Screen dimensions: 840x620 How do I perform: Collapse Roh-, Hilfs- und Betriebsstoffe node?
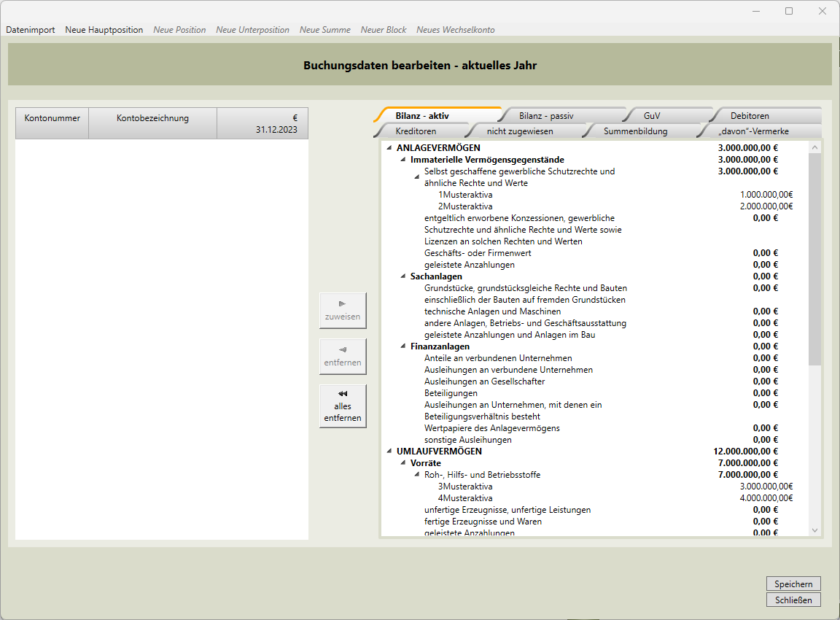click(x=416, y=475)
